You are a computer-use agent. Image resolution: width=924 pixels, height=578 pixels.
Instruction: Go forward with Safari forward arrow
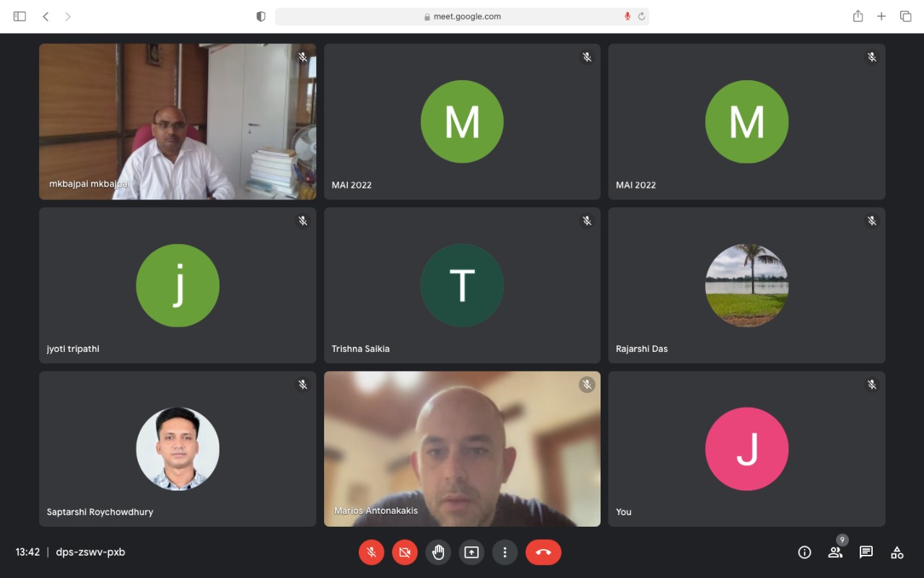pos(68,16)
